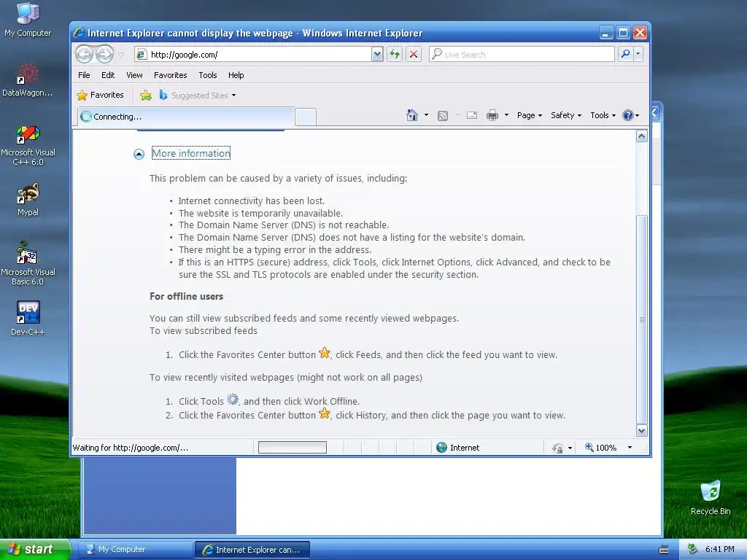The width and height of the screenshot is (747, 560).
Task: Open the Tools menu in menu bar
Action: coord(208,75)
